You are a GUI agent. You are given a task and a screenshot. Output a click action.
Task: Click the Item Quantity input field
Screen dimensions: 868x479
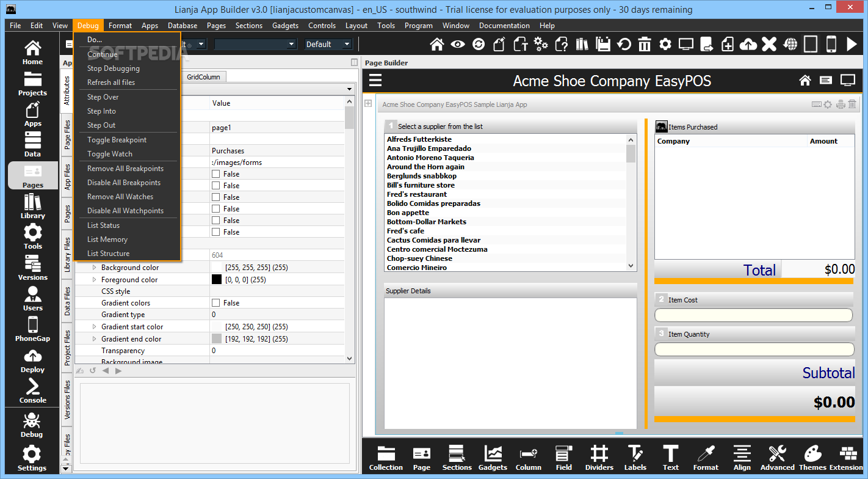tap(754, 349)
